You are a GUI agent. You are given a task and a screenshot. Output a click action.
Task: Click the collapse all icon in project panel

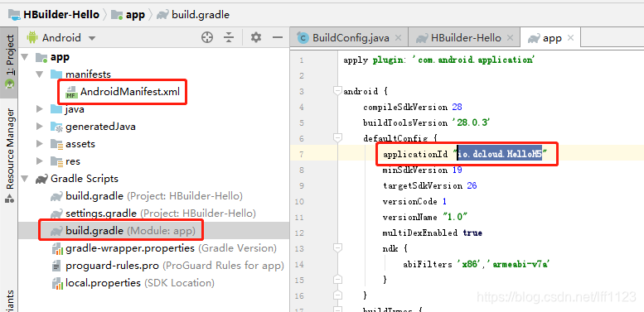229,38
